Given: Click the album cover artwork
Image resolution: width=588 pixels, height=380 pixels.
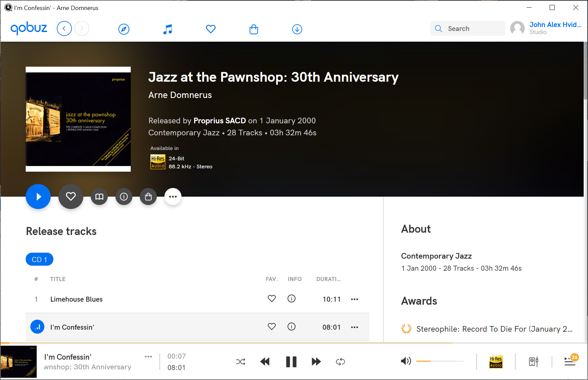Looking at the screenshot, I should (x=78, y=119).
